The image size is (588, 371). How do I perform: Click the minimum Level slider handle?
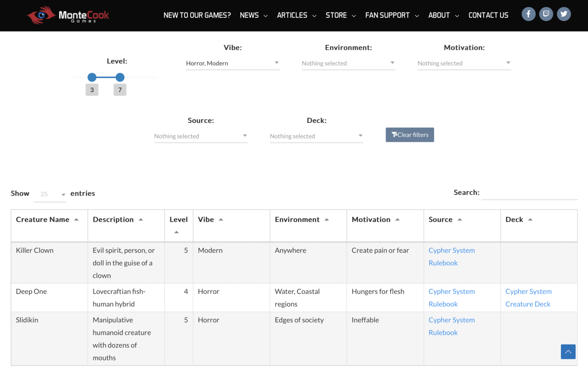[x=92, y=77]
